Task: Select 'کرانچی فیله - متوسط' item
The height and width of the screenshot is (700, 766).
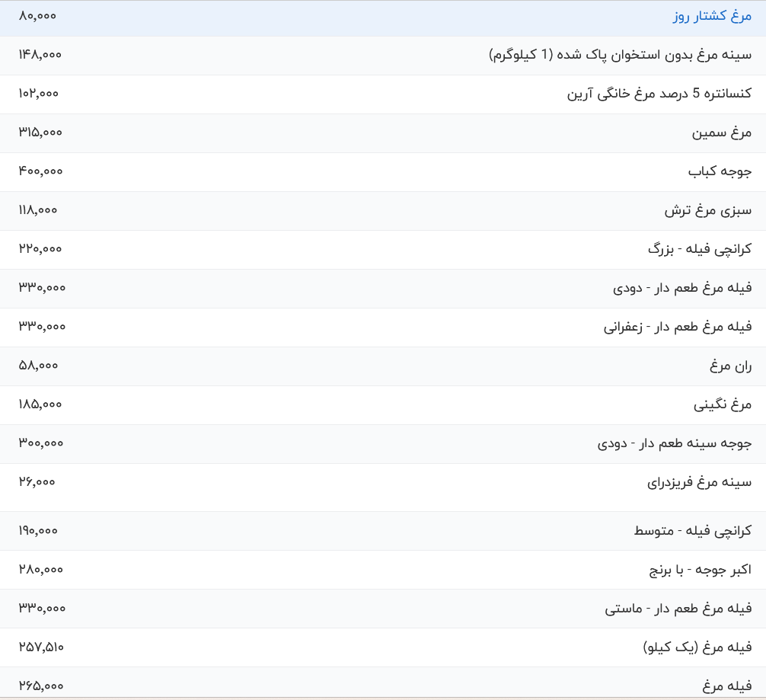Action: click(693, 531)
